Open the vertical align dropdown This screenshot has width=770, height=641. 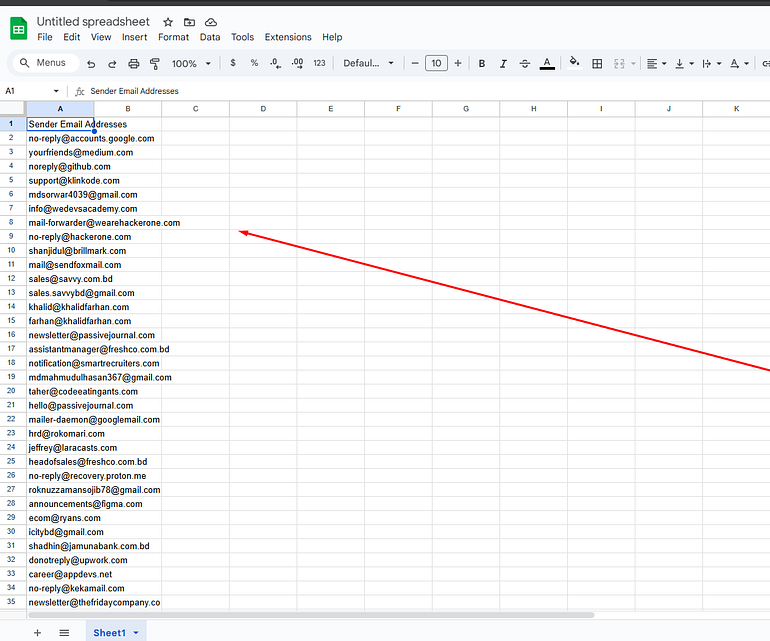point(684,63)
